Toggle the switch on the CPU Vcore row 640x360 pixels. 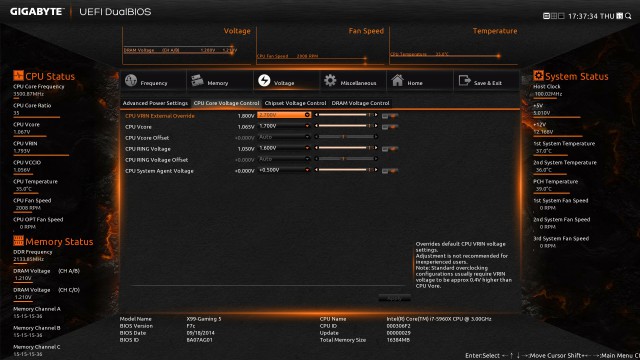click(x=390, y=127)
